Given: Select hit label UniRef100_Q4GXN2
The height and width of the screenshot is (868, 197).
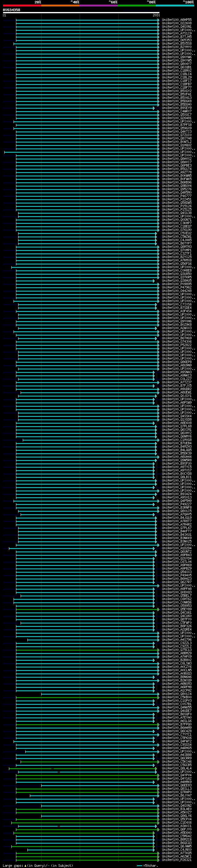Looking at the screenshot, I should pyautogui.click(x=177, y=806).
